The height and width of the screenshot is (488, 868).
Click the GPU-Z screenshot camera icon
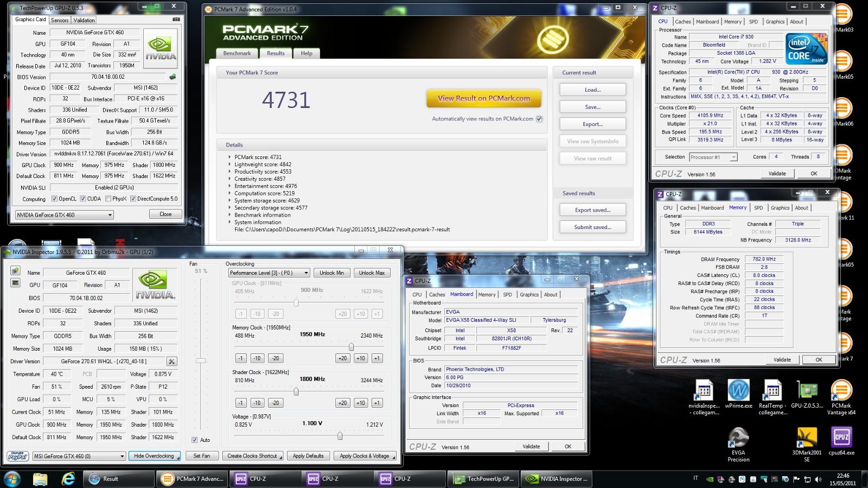pyautogui.click(x=176, y=20)
